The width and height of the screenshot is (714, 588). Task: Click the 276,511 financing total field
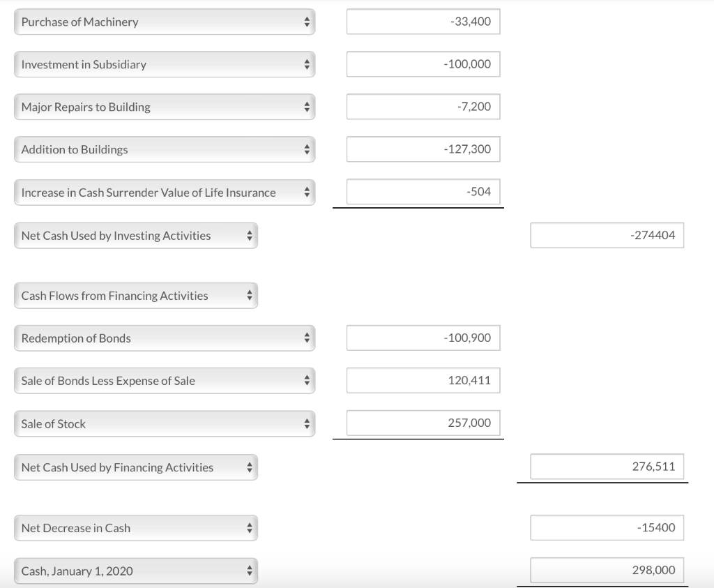(x=607, y=467)
